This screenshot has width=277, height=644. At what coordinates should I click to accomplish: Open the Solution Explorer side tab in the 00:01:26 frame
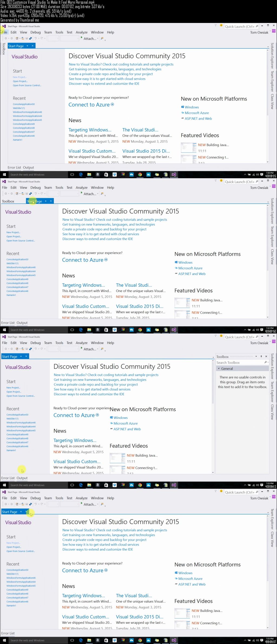click(272, 55)
